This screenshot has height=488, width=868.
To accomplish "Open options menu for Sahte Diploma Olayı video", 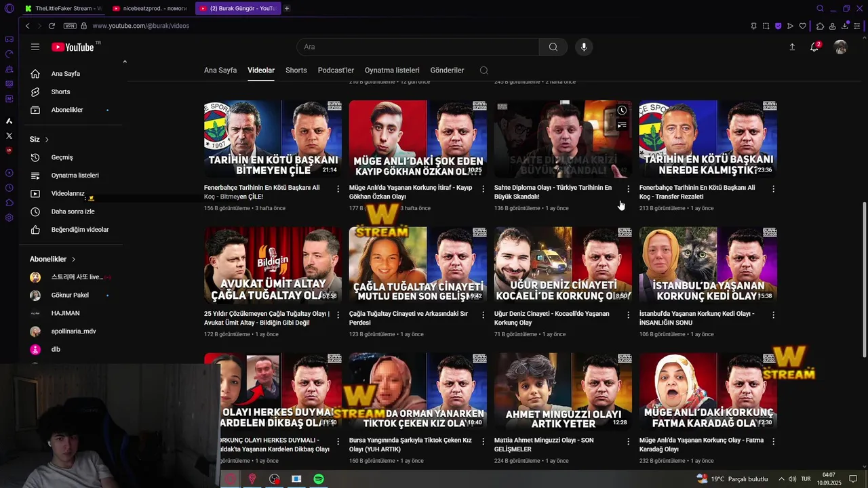I will pyautogui.click(x=628, y=188).
